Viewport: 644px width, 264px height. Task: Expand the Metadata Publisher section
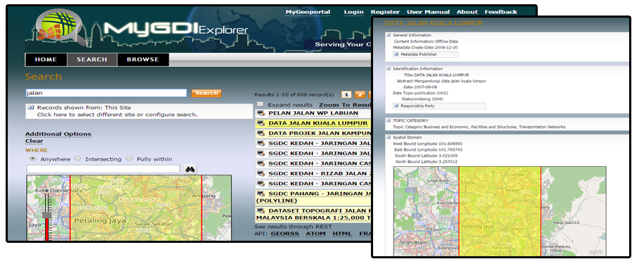point(396,54)
